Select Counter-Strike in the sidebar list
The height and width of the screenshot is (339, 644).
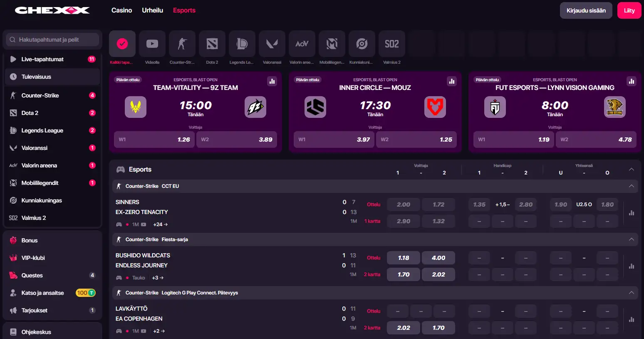(x=52, y=95)
